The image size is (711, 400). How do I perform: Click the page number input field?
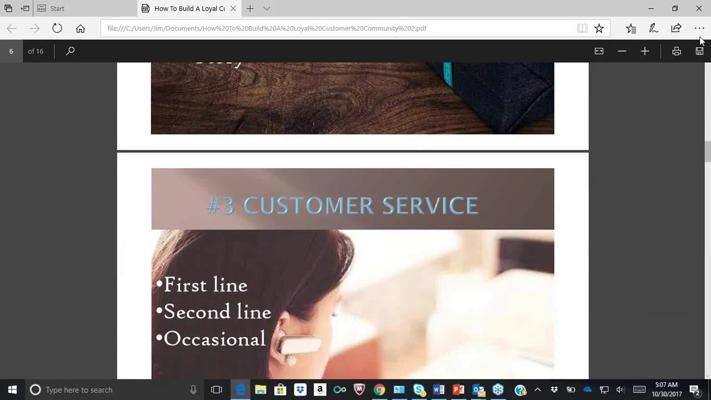pos(11,51)
